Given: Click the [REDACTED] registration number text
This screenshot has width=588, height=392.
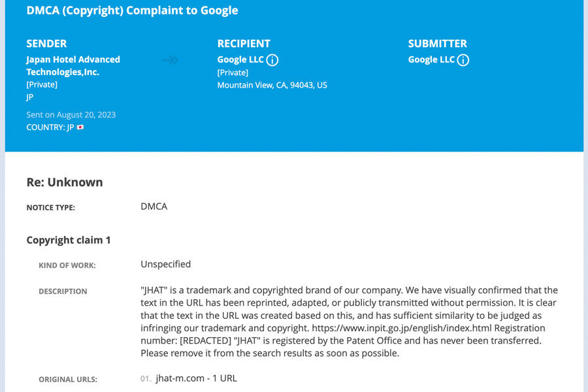Looking at the screenshot, I should [206, 341].
